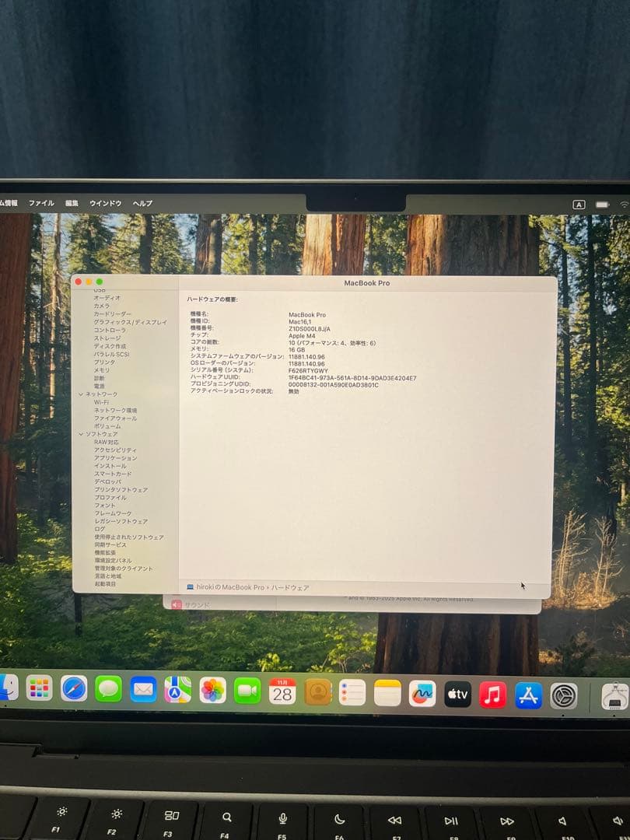This screenshot has height=840, width=630.
Task: Click hirokiのMacBook Pro in path bar
Action: pyautogui.click(x=230, y=587)
